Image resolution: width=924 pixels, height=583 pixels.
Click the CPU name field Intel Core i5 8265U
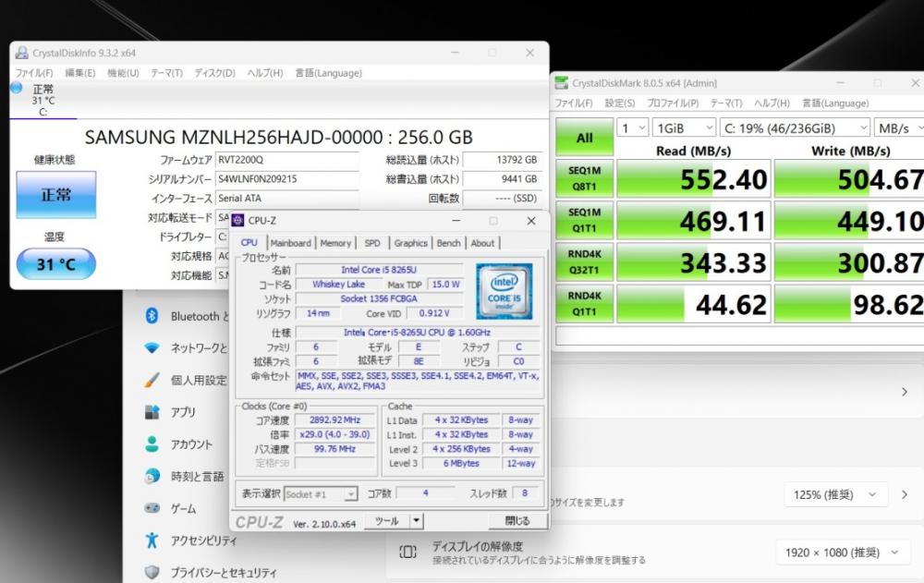378,270
